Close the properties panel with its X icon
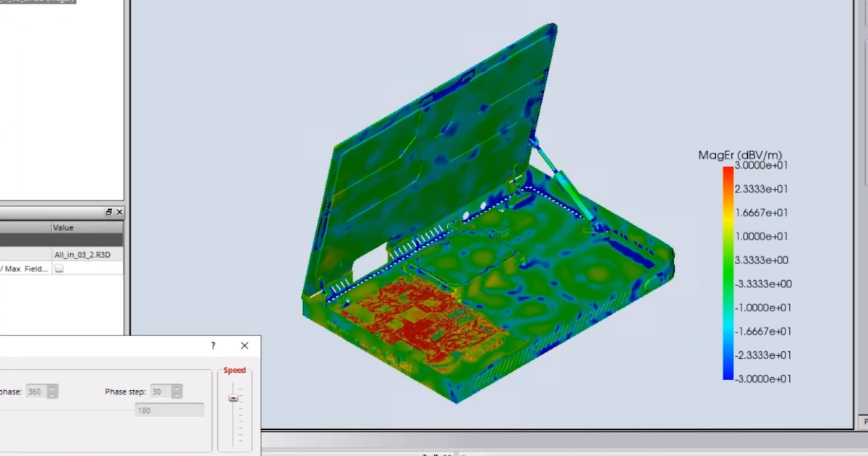This screenshot has width=868, height=456. coord(119,212)
